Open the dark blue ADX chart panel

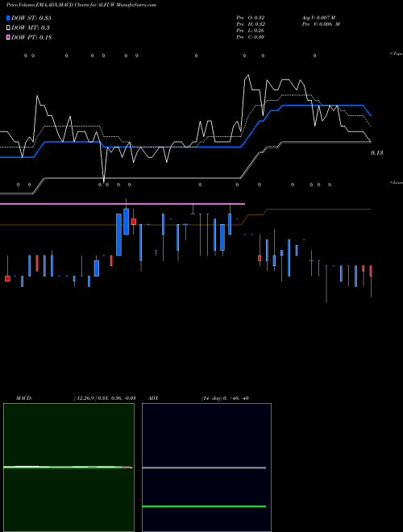pos(206,468)
